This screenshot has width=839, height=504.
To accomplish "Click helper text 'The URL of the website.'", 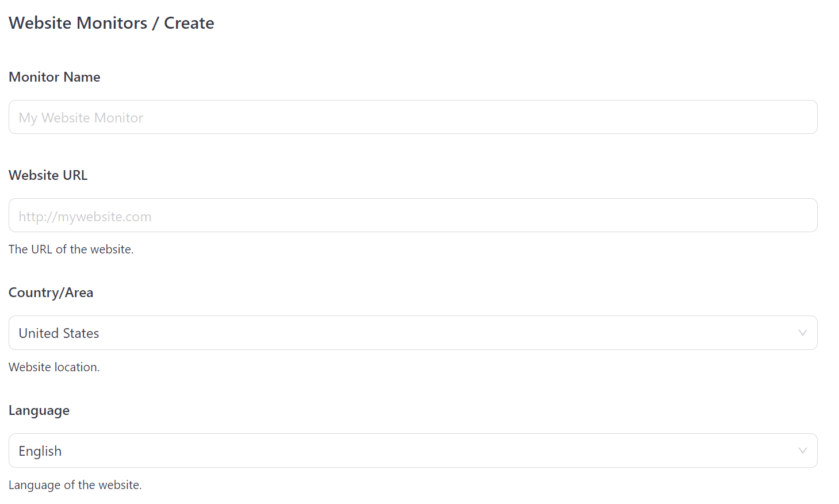I will coord(71,249).
